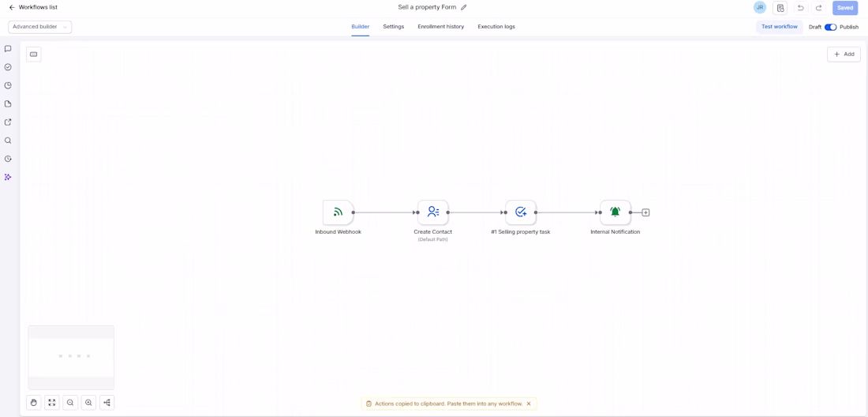Click the (Default Path) label
This screenshot has height=417, width=868.
433,240
